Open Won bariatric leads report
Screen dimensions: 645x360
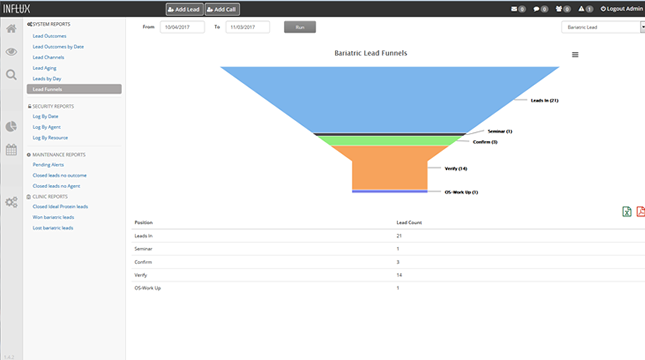pyautogui.click(x=53, y=217)
